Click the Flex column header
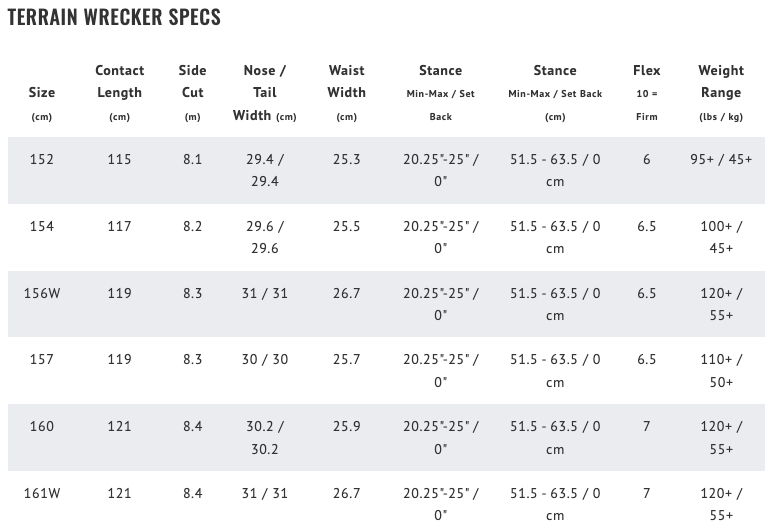The width and height of the screenshot is (771, 530). pos(646,71)
